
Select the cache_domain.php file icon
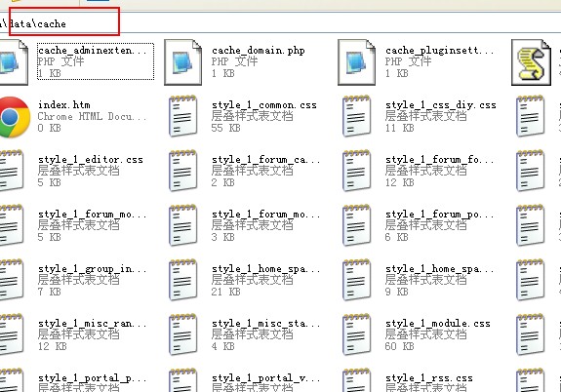pos(182,62)
